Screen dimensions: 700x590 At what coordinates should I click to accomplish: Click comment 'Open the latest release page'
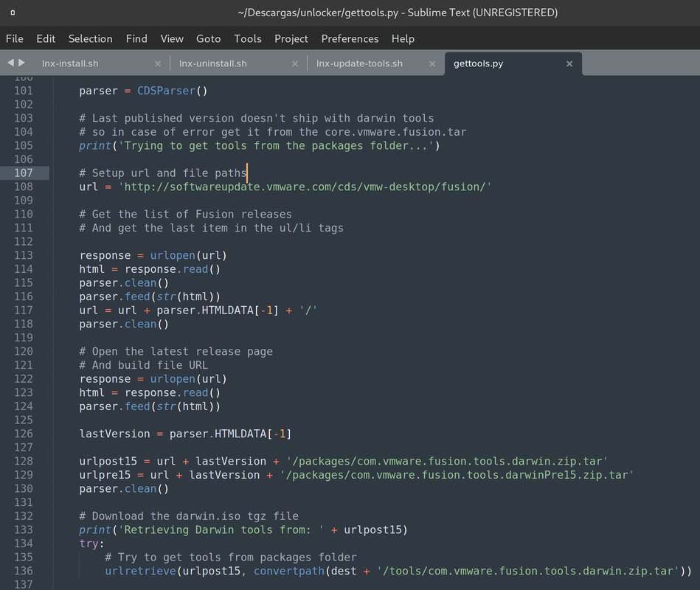point(176,352)
